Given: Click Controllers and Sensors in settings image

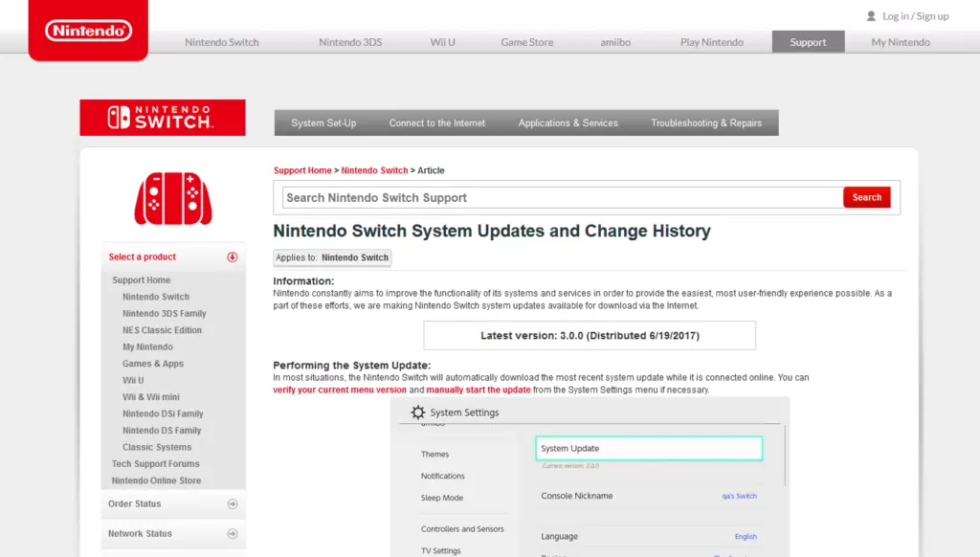Looking at the screenshot, I should pyautogui.click(x=462, y=529).
